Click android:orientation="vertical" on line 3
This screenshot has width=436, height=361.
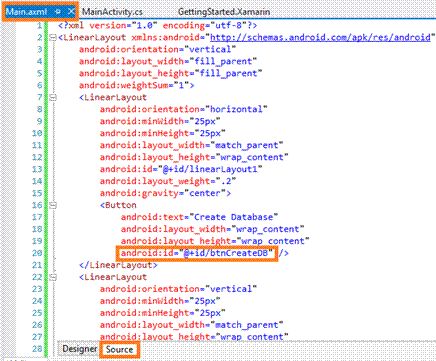pos(157,49)
